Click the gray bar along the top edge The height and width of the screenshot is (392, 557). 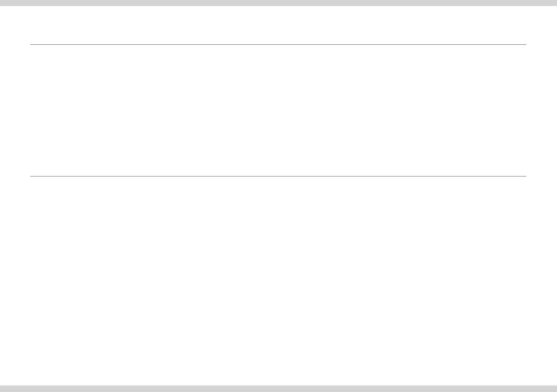click(278, 3)
